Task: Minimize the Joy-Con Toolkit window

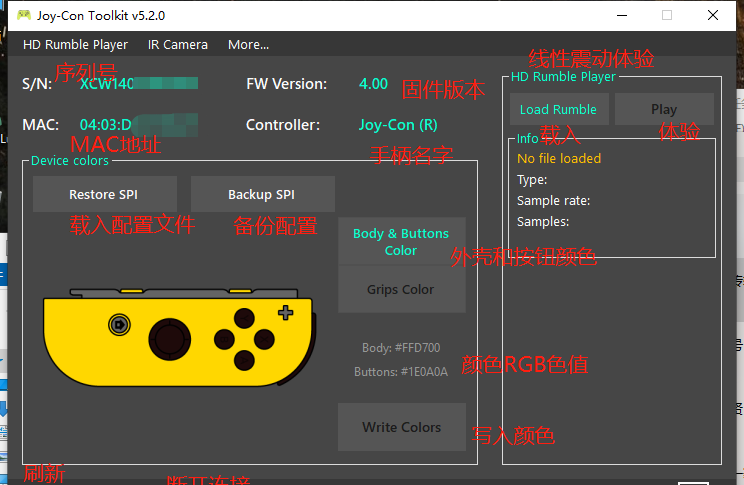Action: click(x=622, y=15)
